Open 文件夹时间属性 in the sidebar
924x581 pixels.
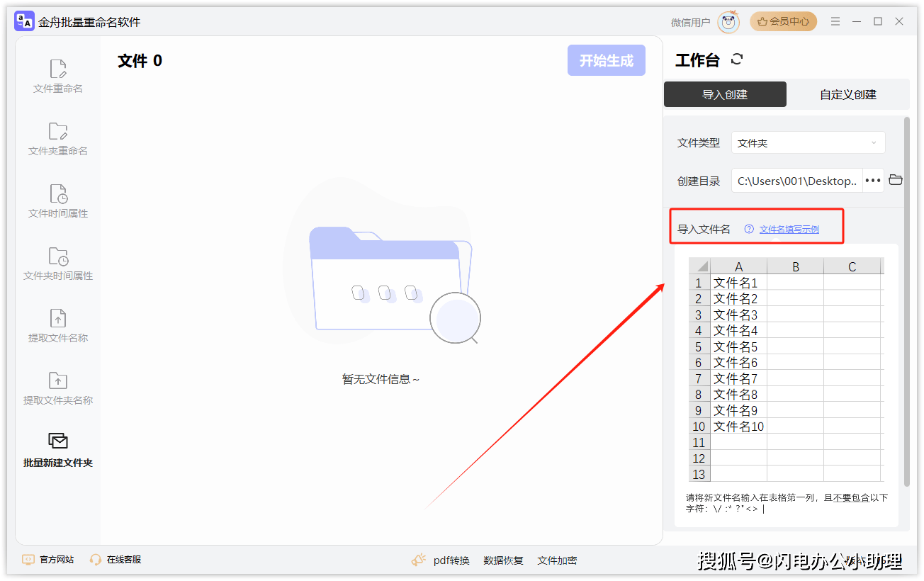pos(58,264)
